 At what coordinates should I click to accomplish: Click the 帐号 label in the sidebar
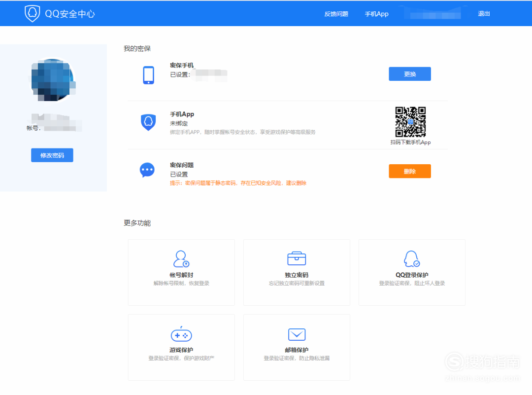(x=33, y=128)
